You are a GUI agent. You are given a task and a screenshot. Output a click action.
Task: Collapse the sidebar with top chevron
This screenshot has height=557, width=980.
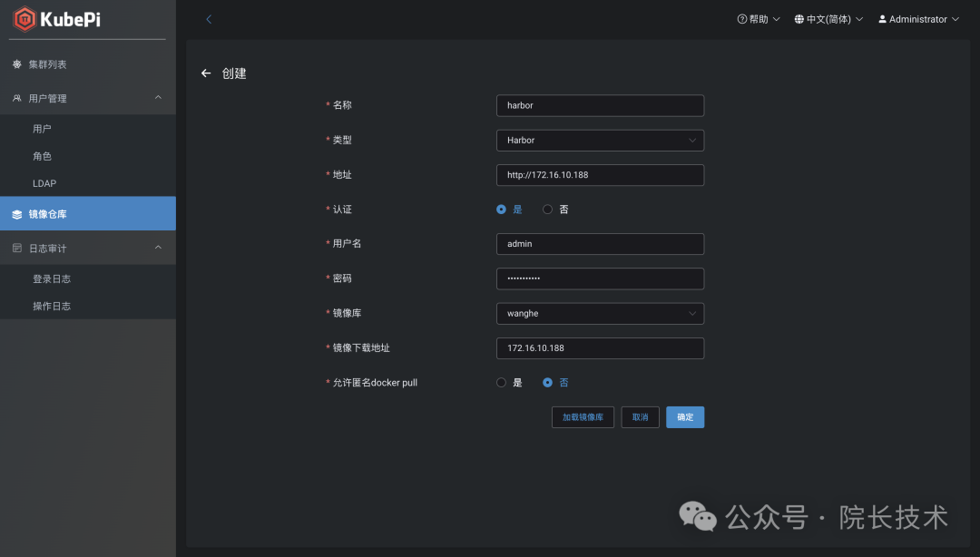coord(209,19)
